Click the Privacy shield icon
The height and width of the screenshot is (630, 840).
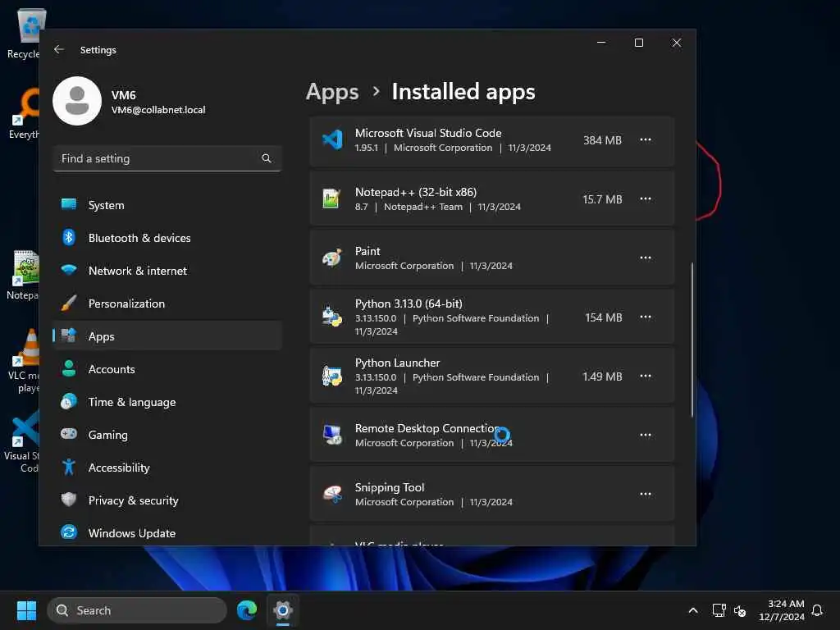point(69,500)
